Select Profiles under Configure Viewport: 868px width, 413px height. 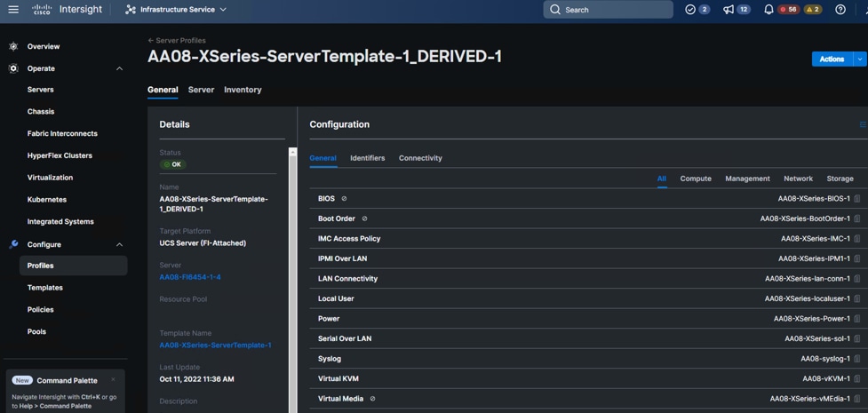[x=73, y=266]
